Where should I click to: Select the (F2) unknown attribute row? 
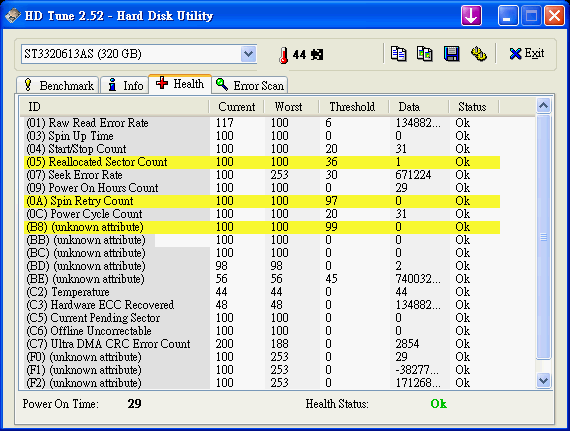click(262, 383)
